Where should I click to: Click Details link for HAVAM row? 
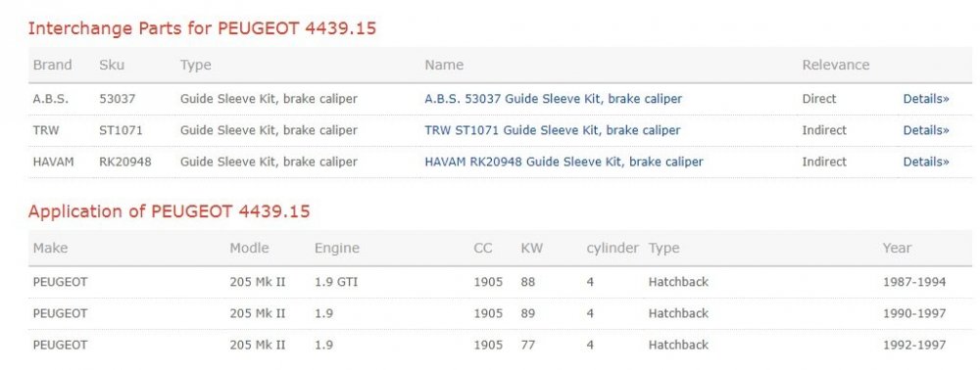(926, 162)
